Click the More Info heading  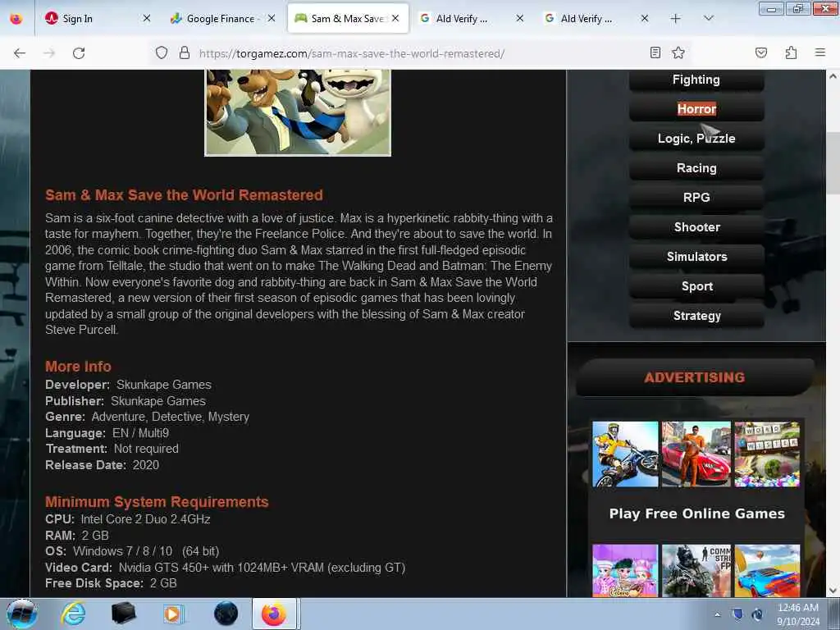pyautogui.click(x=78, y=367)
